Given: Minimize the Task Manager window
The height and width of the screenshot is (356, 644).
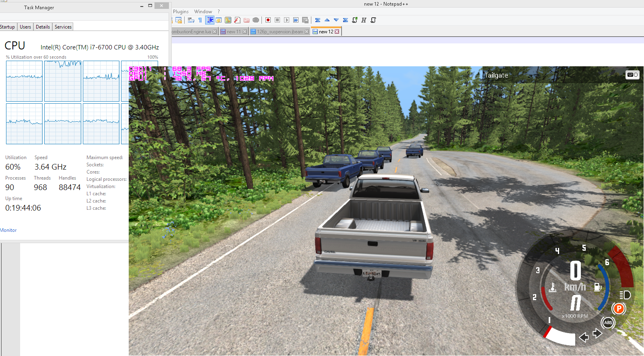Looking at the screenshot, I should click(142, 6).
